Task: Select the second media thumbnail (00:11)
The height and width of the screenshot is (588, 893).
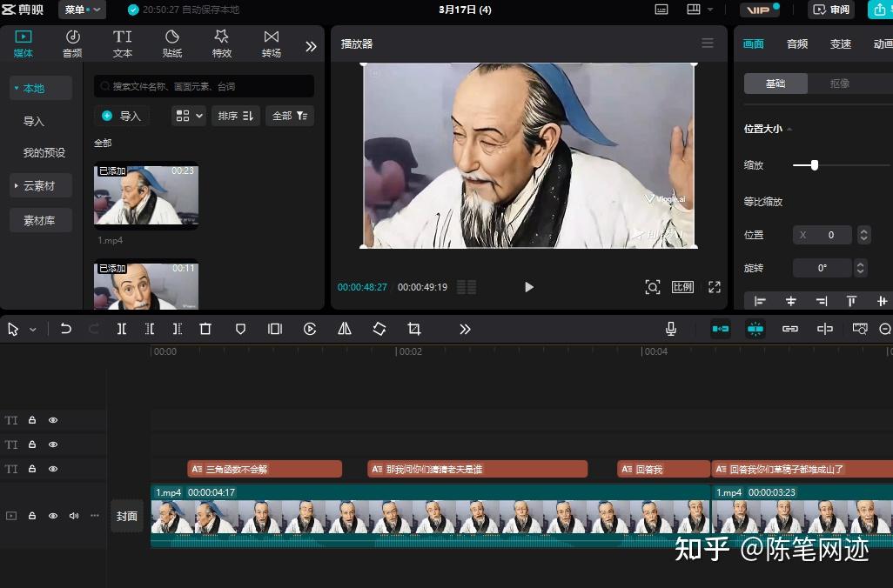Action: tap(146, 286)
